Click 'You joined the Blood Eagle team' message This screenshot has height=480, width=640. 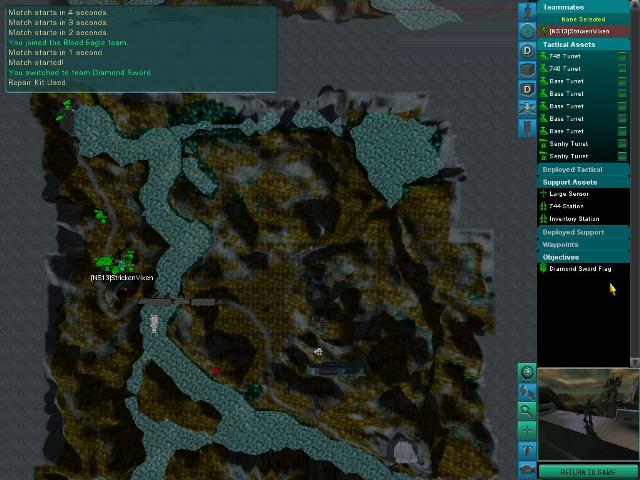point(68,42)
